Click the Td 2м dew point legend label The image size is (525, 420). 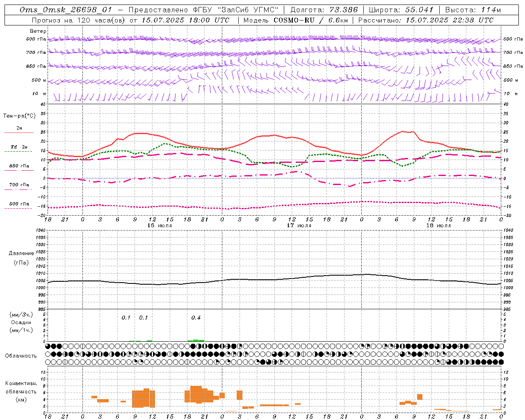point(19,147)
